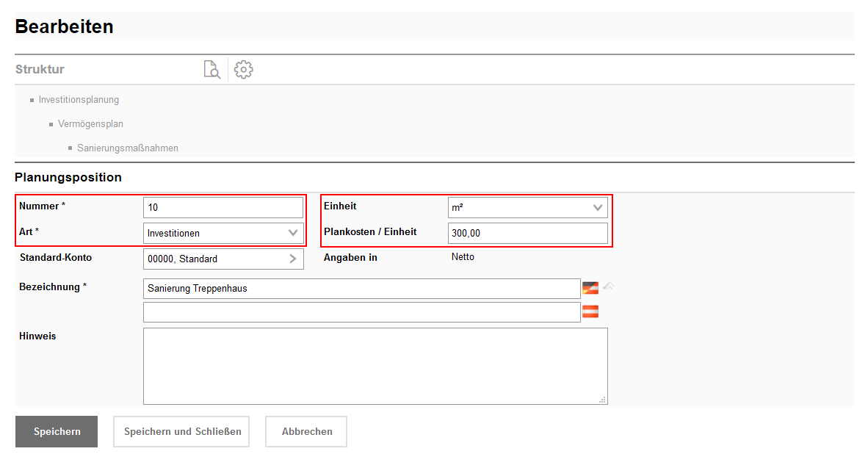Screen dimensions: 868x454
Task: Select Vermögensplan in the structure tree
Action: [90, 124]
